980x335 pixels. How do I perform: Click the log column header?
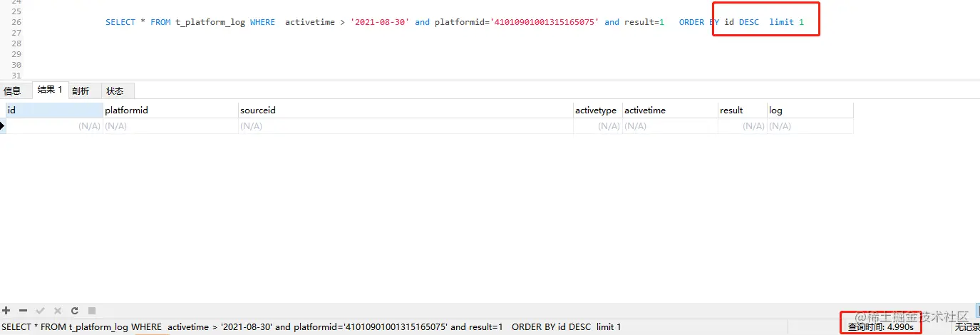tap(810, 110)
